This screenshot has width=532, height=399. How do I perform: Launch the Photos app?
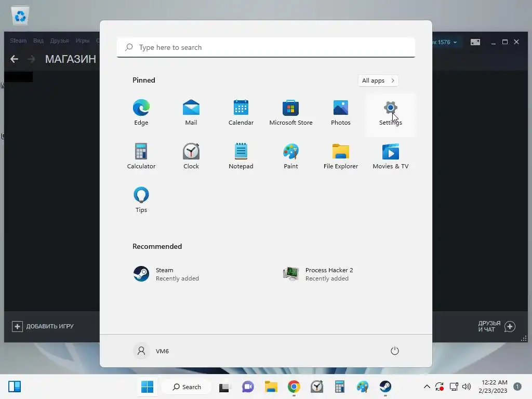point(341,113)
